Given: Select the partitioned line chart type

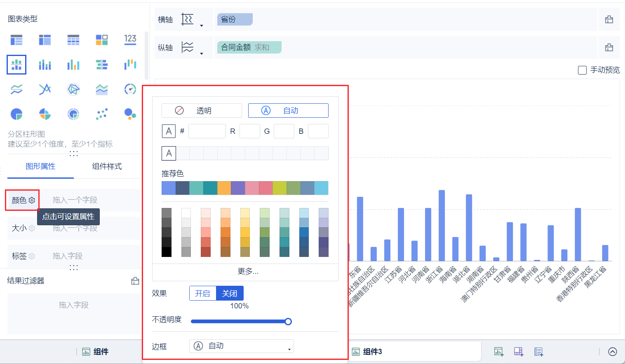Looking at the screenshot, I should [x=16, y=89].
